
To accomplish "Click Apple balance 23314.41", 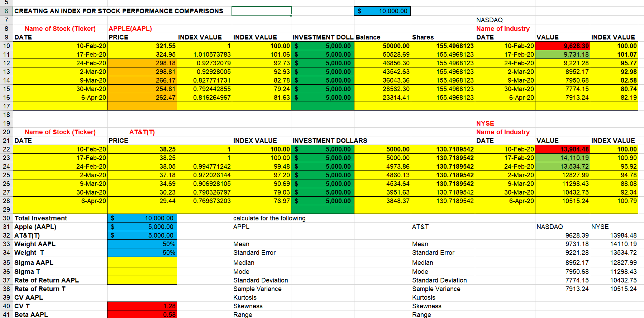I will tap(382, 98).
